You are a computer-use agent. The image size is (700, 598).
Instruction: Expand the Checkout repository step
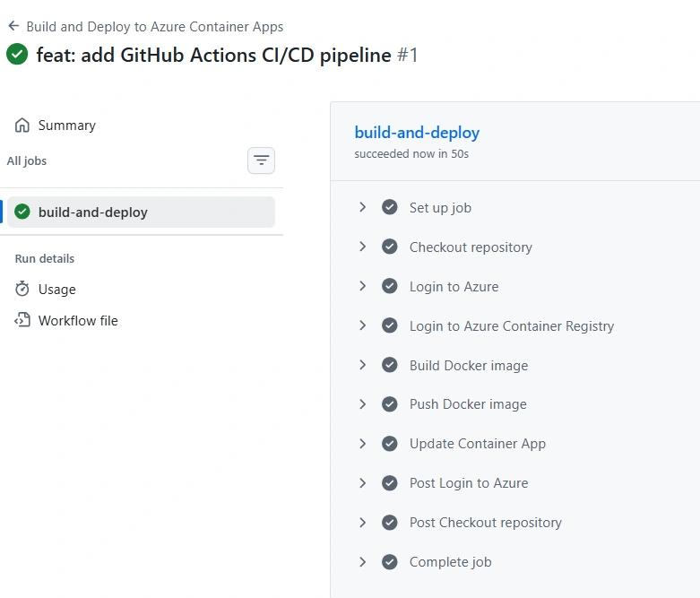tap(362, 247)
